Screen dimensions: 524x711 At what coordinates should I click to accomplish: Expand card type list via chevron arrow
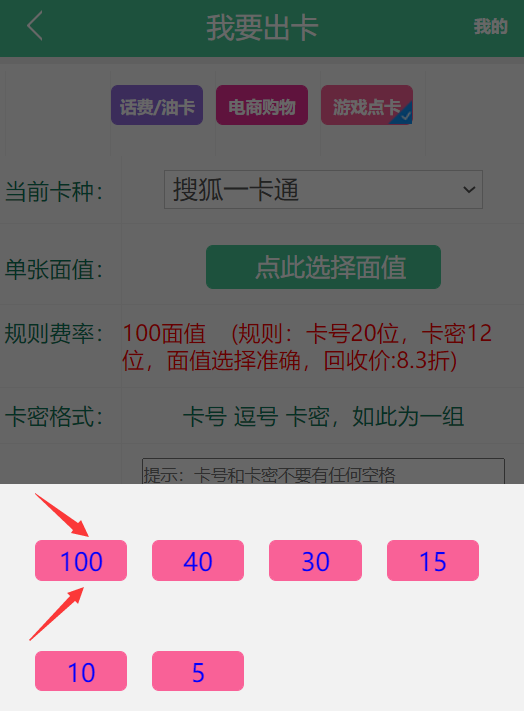(469, 189)
